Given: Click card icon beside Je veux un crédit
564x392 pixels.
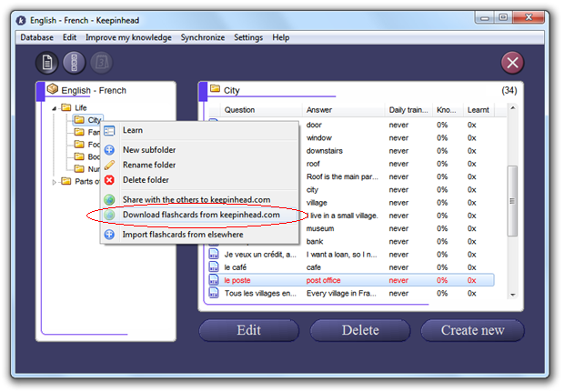Looking at the screenshot, I should pyautogui.click(x=214, y=254).
